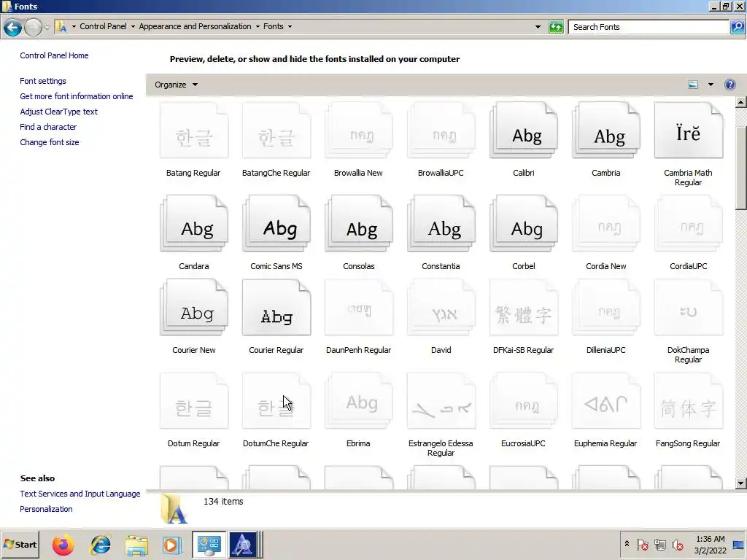Image resolution: width=747 pixels, height=560 pixels.
Task: Select the DFKai-SB Regular font
Action: pyautogui.click(x=524, y=308)
